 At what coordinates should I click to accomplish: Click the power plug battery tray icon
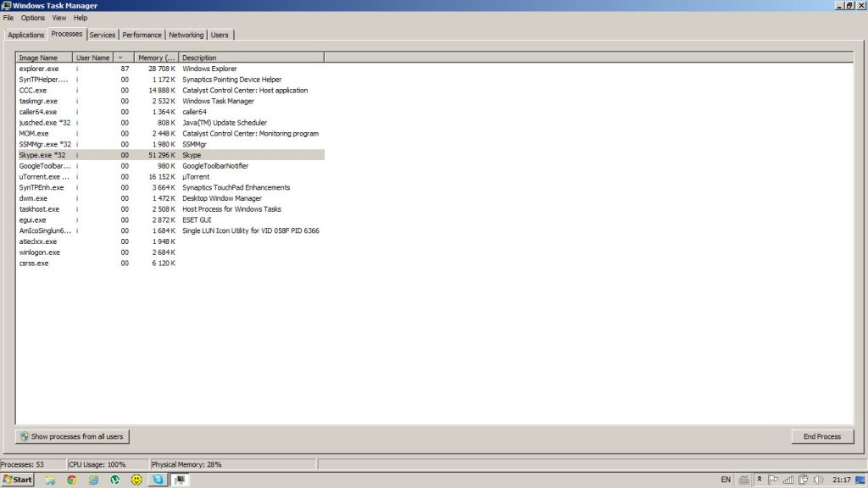click(x=802, y=480)
